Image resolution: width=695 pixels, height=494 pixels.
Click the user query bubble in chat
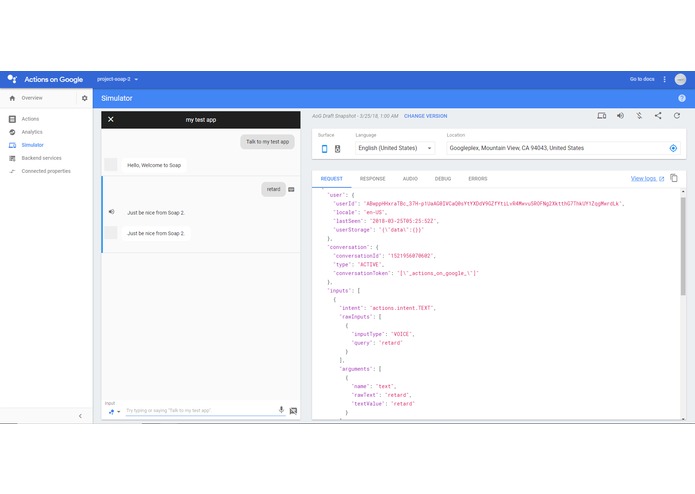point(273,189)
